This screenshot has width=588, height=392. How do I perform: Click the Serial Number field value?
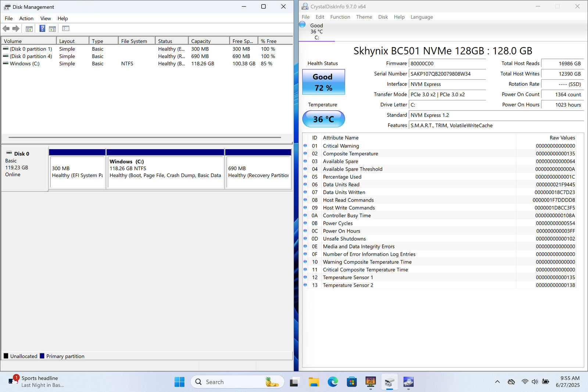(447, 74)
